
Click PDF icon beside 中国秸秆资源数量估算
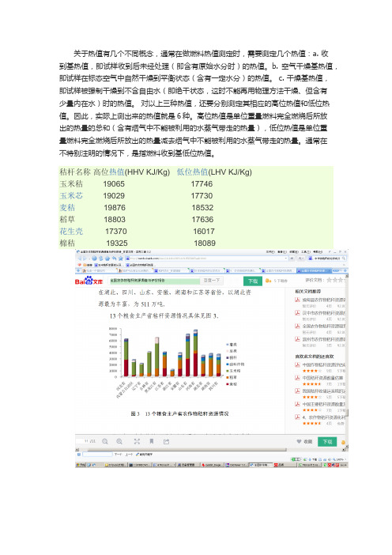pyautogui.click(x=297, y=378)
